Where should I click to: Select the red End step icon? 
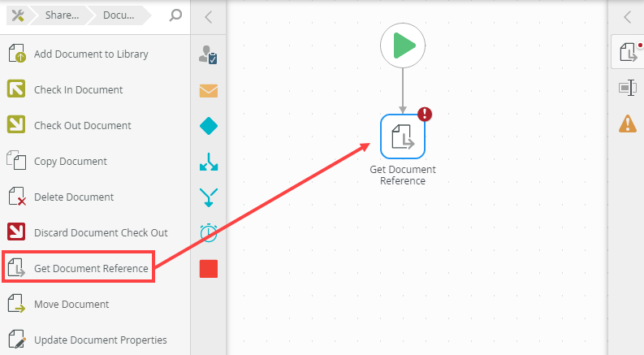click(208, 269)
